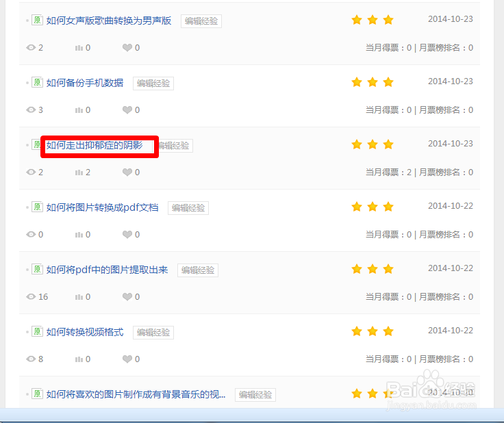Click the heart icon for 如何转换视频格式
Viewport: 504px width, 423px height.
(127, 359)
